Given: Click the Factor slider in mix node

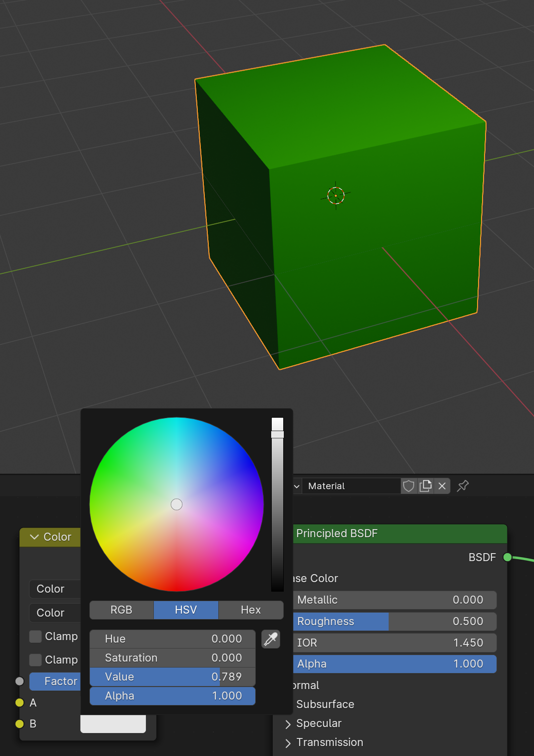Looking at the screenshot, I should [55, 682].
